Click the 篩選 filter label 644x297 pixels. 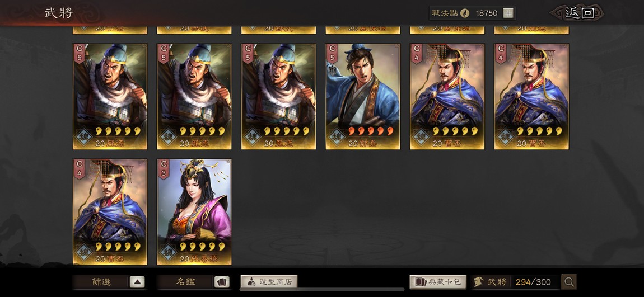[x=101, y=282]
